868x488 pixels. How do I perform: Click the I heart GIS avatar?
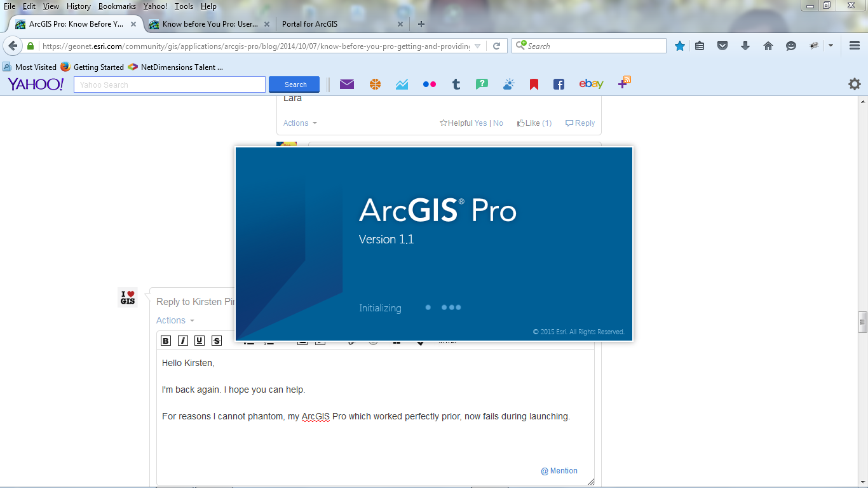[x=128, y=297]
